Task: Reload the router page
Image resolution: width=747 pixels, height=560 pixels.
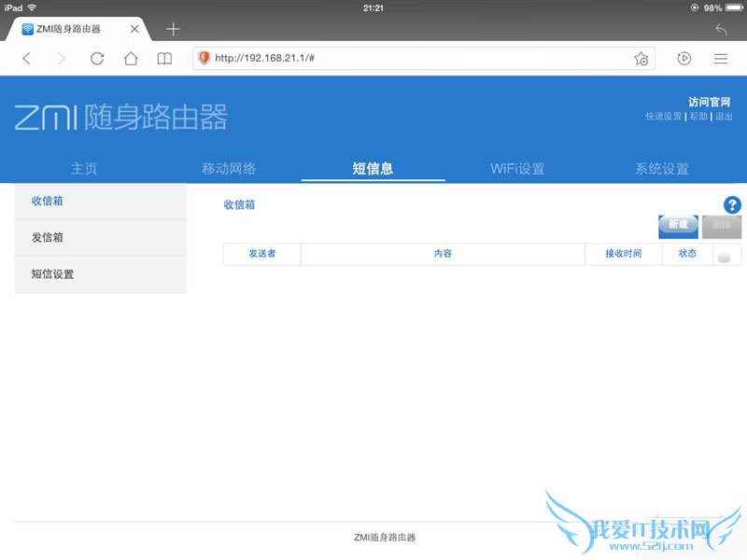Action: [97, 58]
